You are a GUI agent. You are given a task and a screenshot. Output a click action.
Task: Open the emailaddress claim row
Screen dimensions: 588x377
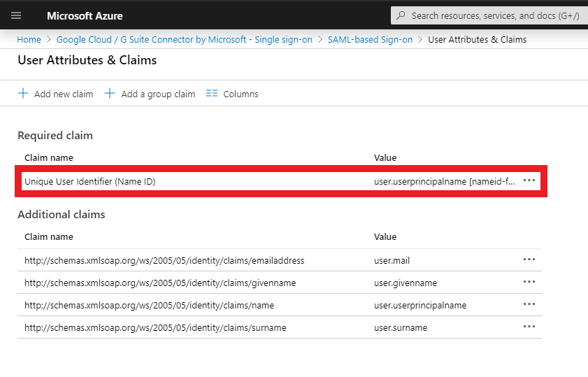164,261
